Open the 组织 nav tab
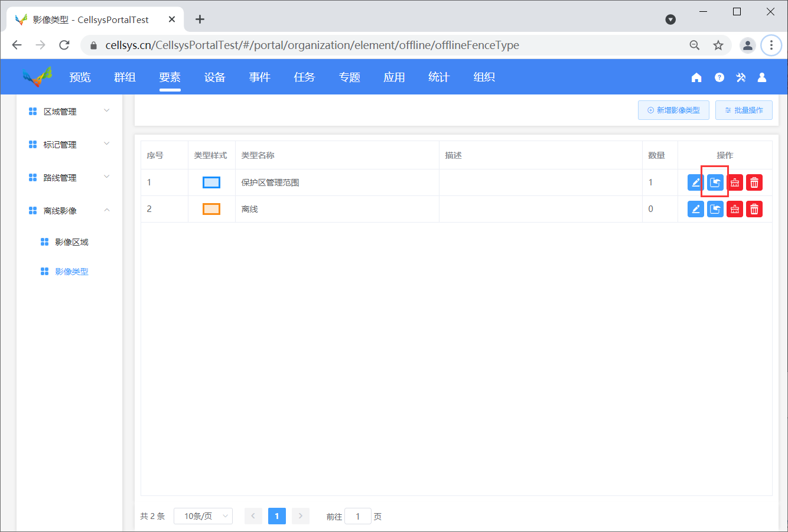 pos(484,77)
